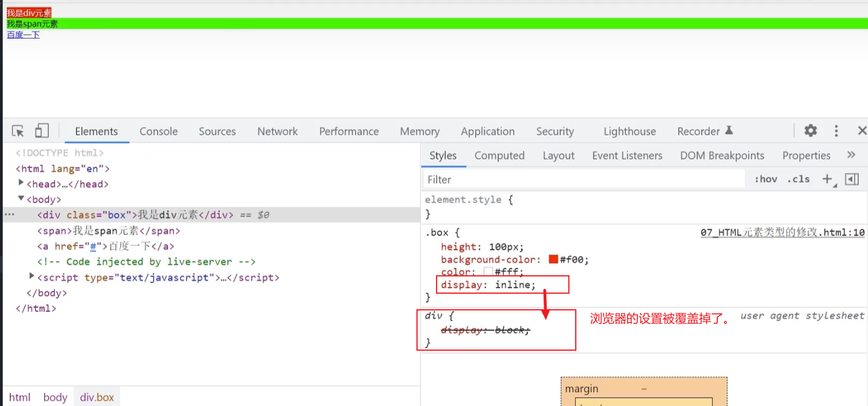Click the live-server comment line
The width and height of the screenshot is (868, 406).
(146, 261)
